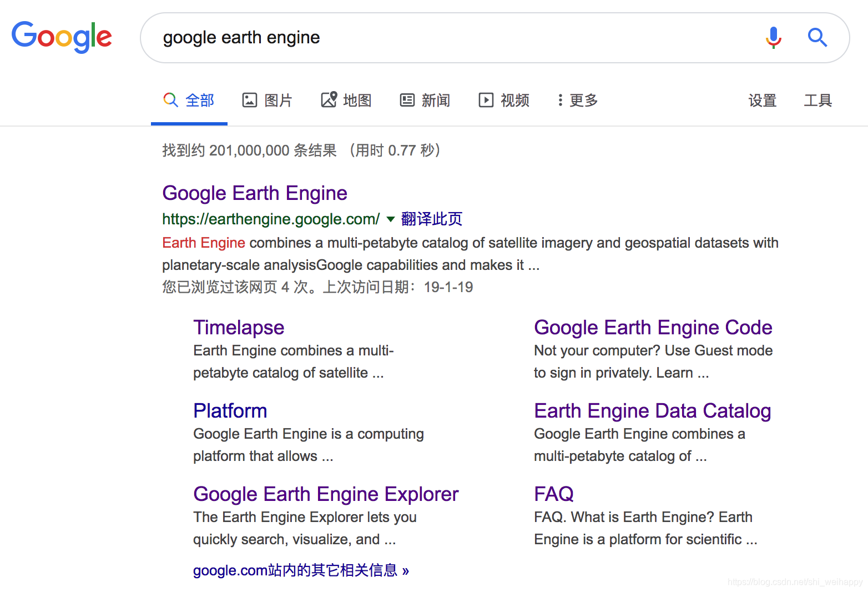Click the three-dot icon beside 更多
The height and width of the screenshot is (592, 868).
click(x=561, y=100)
